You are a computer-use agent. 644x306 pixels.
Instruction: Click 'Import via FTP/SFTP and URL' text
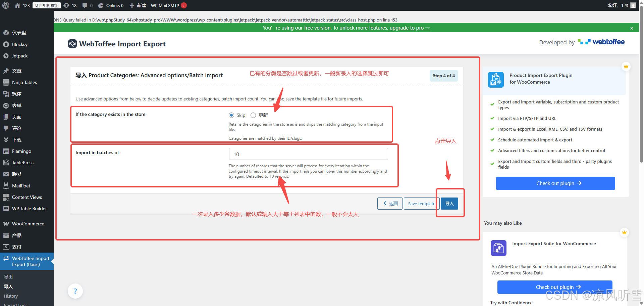[x=527, y=118]
